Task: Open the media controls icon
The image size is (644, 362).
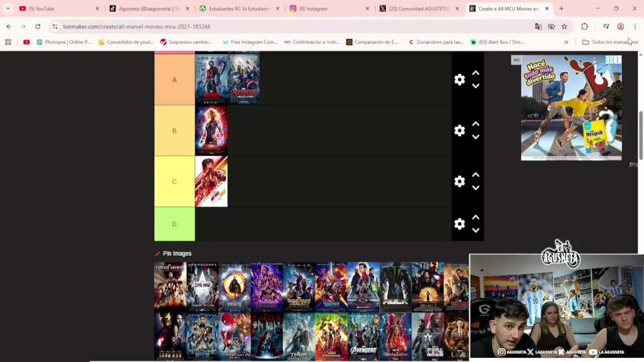Action: [606, 27]
